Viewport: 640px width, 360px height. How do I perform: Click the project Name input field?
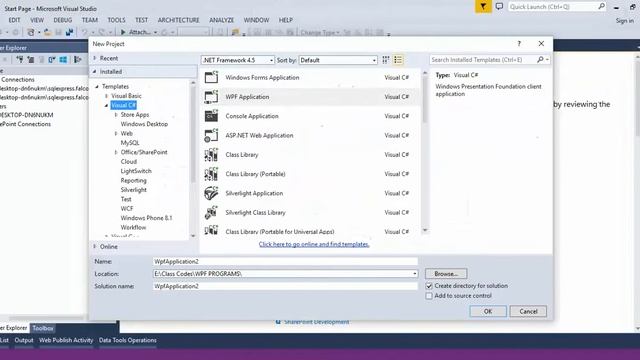point(285,261)
